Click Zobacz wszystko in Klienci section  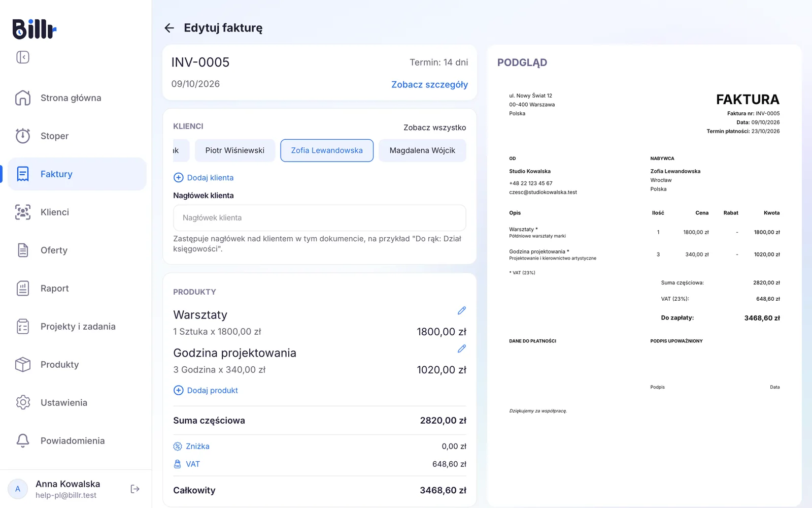[x=435, y=128]
